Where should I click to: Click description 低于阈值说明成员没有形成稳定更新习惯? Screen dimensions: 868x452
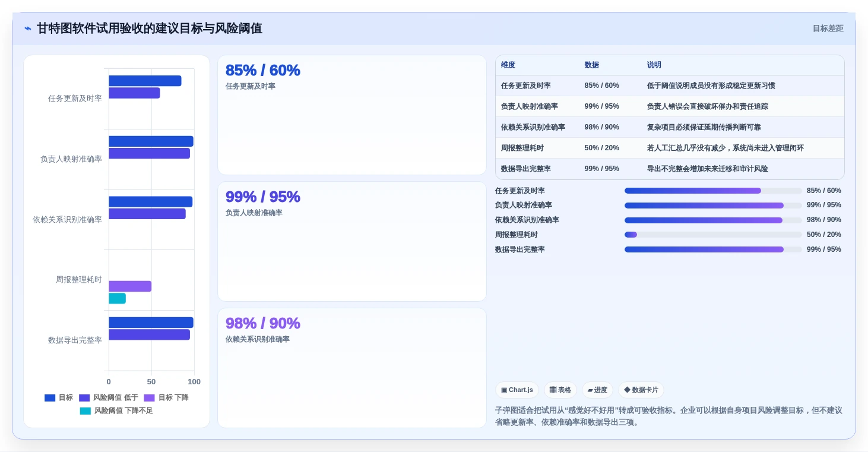coord(711,86)
